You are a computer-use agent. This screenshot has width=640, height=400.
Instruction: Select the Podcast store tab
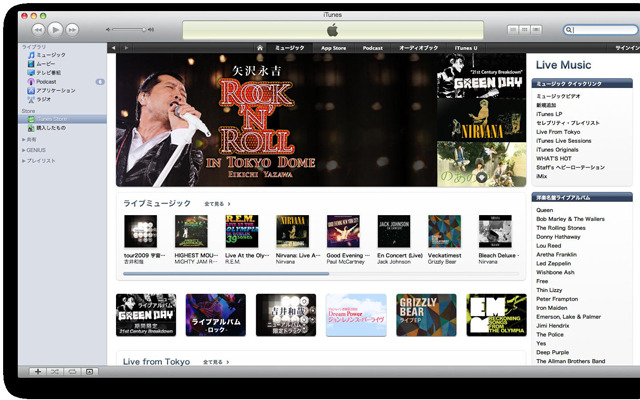pos(373,48)
